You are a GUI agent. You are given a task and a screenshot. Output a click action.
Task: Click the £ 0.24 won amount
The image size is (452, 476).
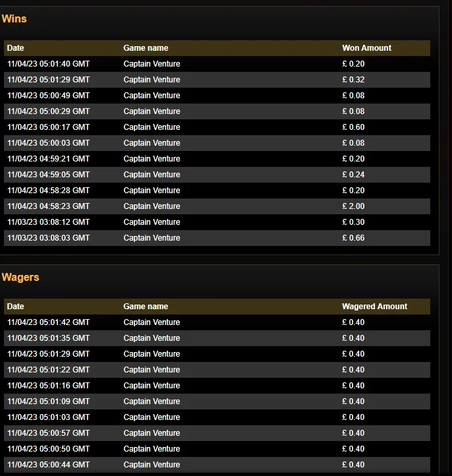click(x=353, y=175)
